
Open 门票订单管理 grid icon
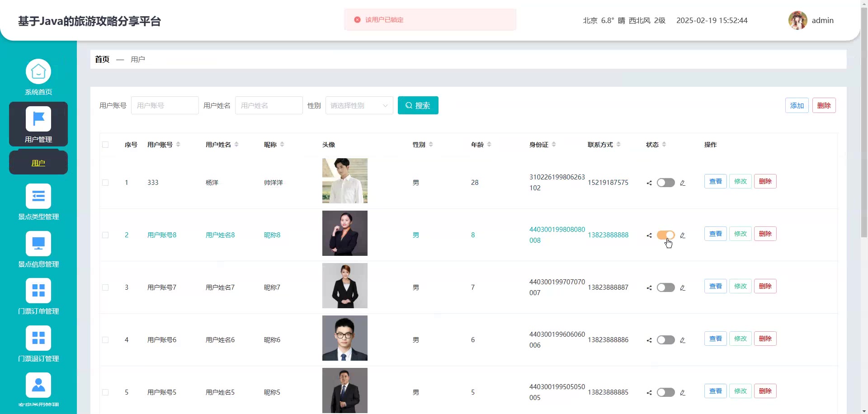point(38,291)
